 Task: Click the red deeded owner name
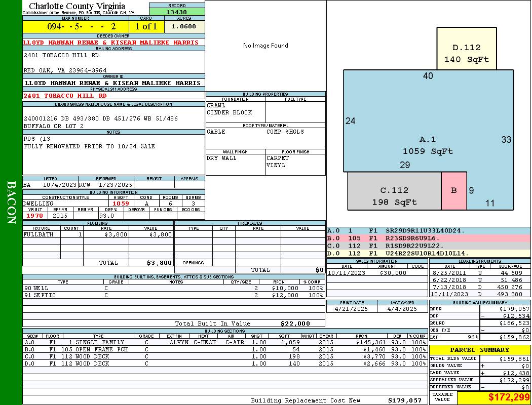click(111, 43)
